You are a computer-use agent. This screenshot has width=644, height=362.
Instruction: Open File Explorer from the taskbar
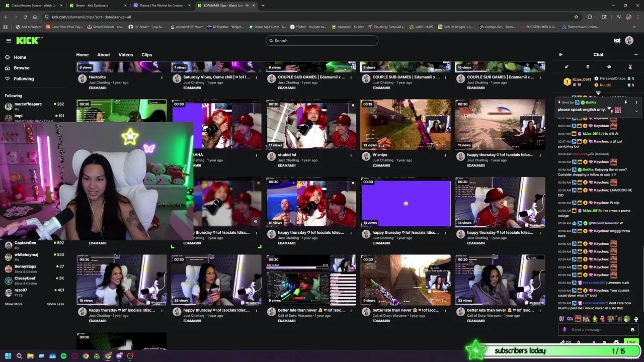30,356
